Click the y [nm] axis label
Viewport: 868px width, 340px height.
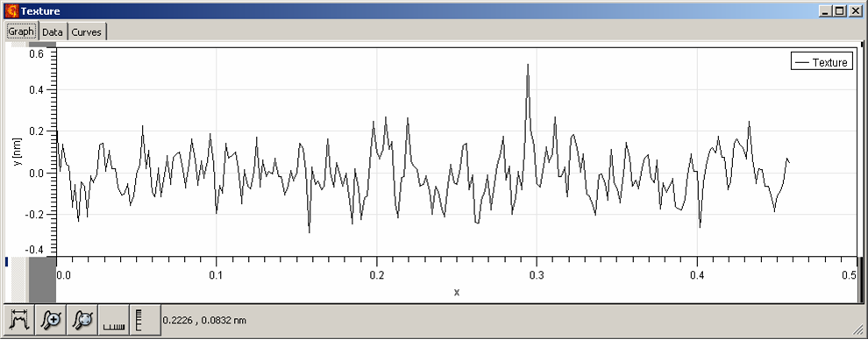point(17,152)
